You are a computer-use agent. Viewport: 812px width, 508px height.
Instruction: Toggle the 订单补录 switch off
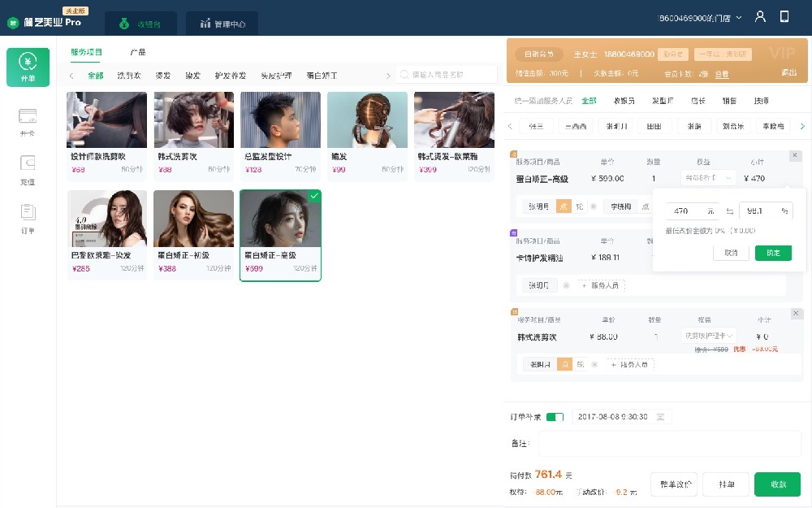555,415
